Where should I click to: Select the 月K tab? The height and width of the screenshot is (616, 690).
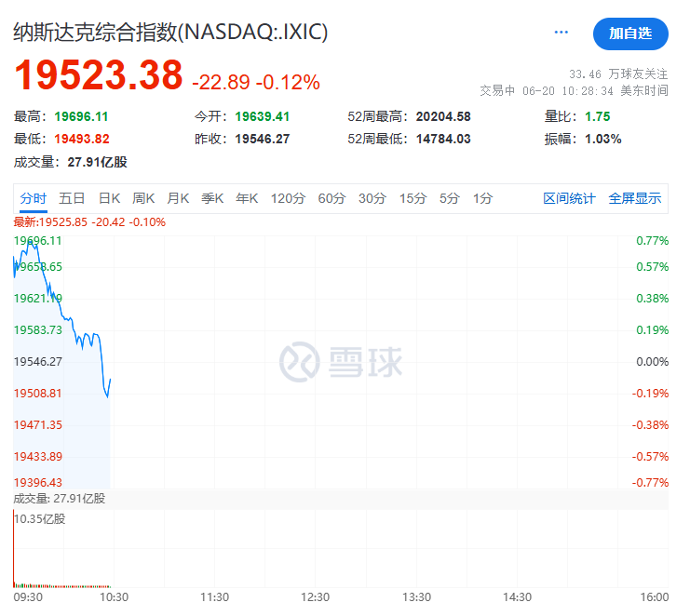tap(178, 198)
